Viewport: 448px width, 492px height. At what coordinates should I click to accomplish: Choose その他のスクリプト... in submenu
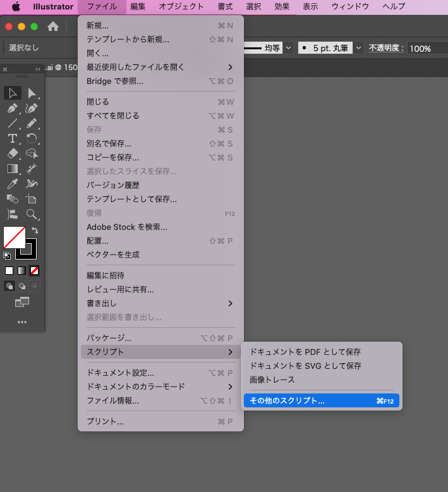coord(322,400)
